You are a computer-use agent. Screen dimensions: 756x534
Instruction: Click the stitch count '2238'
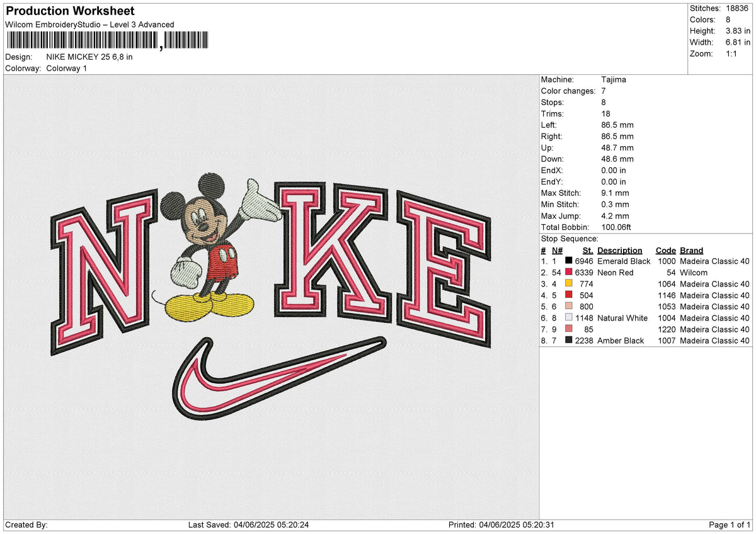[x=584, y=341]
